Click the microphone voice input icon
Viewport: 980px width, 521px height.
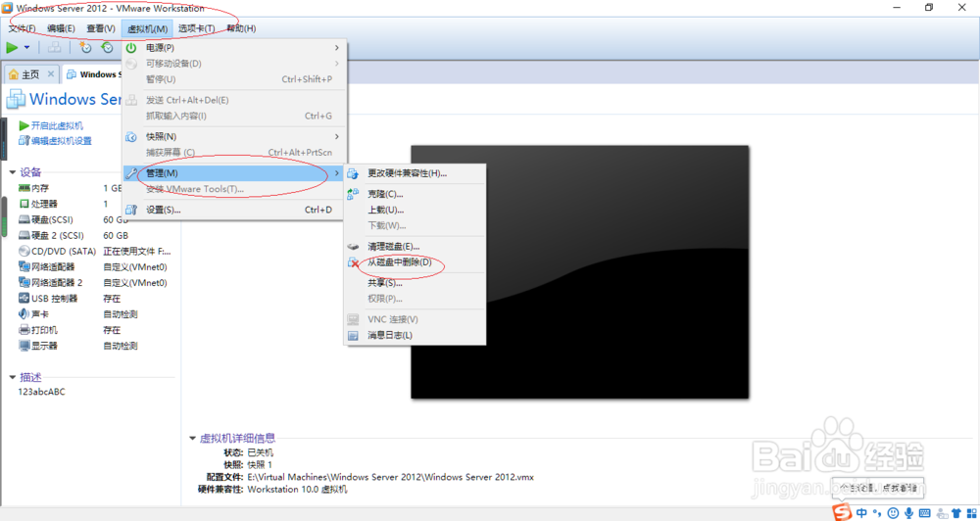point(908,513)
